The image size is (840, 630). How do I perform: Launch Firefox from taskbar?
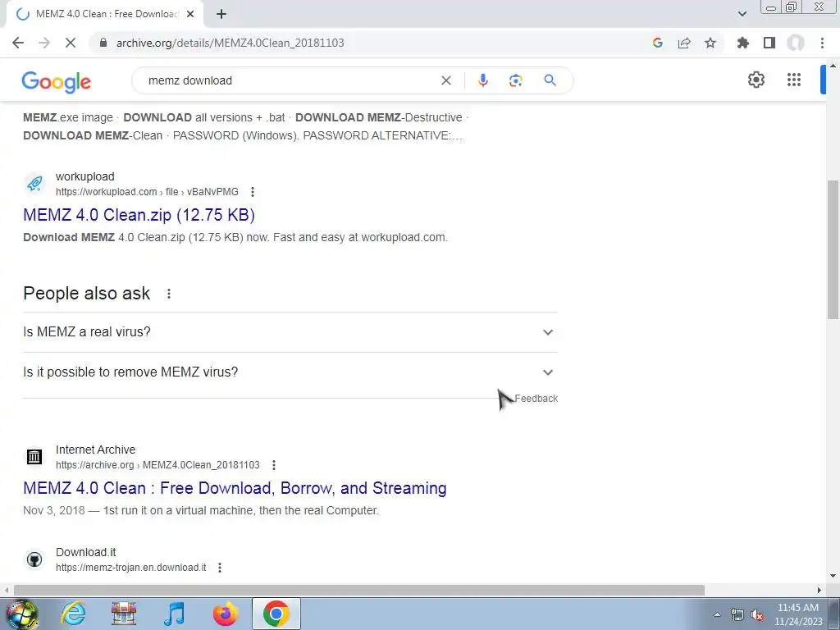[225, 614]
